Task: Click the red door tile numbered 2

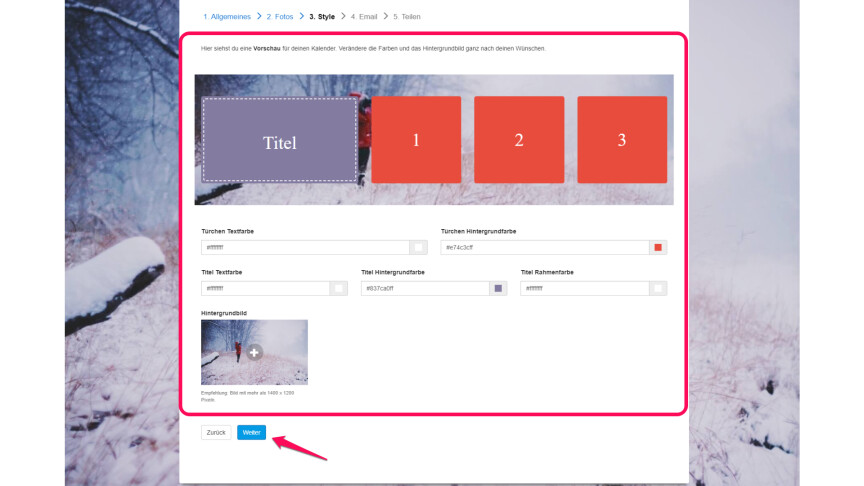Action: 519,140
